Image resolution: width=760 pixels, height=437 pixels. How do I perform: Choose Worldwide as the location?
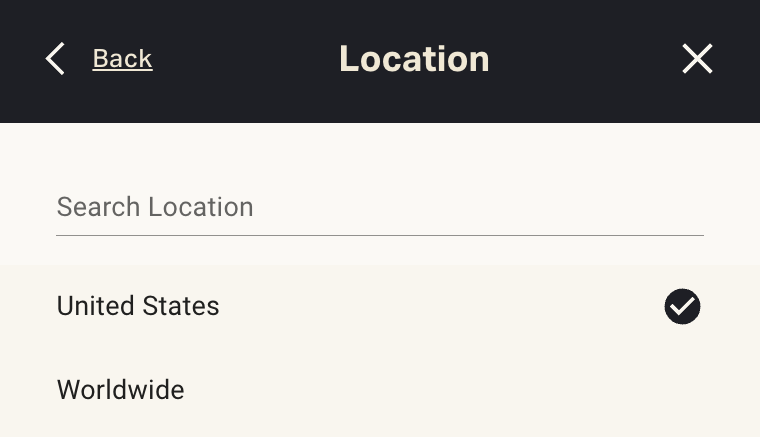[x=121, y=389]
